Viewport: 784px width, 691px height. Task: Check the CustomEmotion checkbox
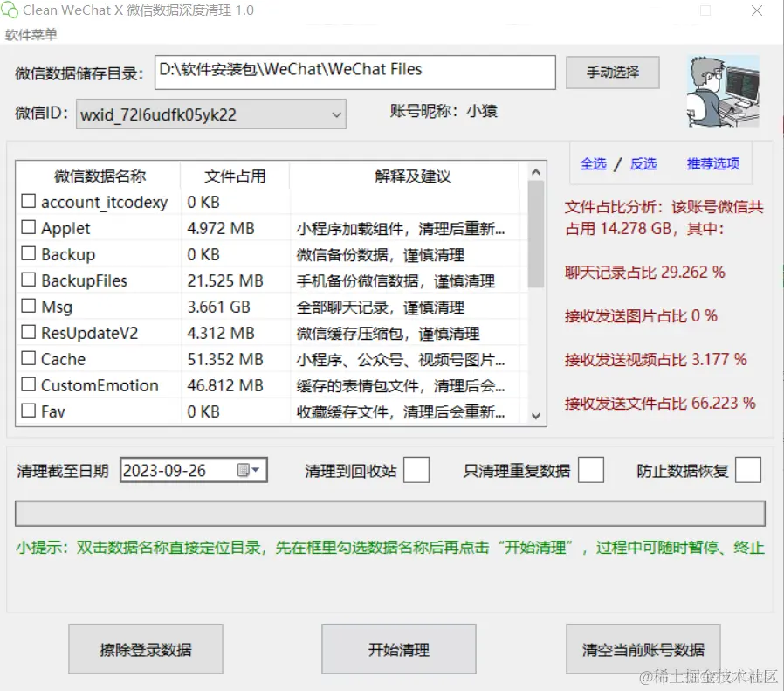[x=29, y=384]
